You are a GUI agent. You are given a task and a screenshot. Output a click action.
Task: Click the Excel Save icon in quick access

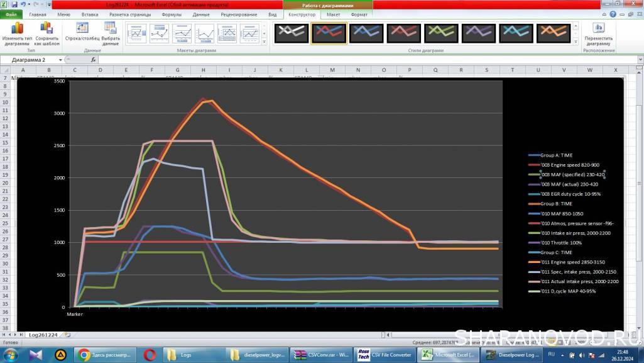[14, 4]
